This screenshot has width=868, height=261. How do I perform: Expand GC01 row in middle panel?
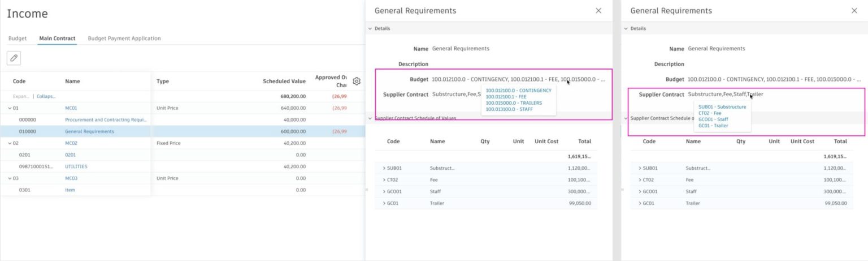384,203
